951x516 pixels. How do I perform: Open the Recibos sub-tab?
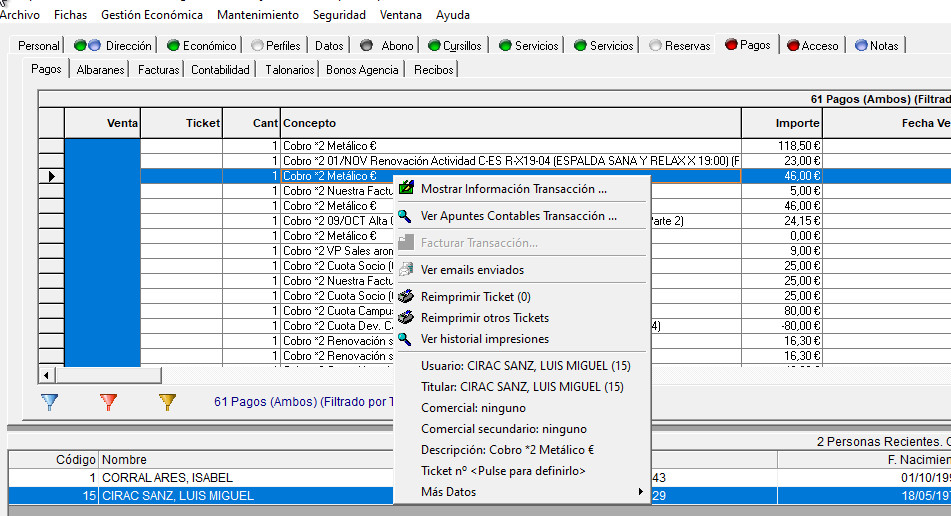[434, 70]
